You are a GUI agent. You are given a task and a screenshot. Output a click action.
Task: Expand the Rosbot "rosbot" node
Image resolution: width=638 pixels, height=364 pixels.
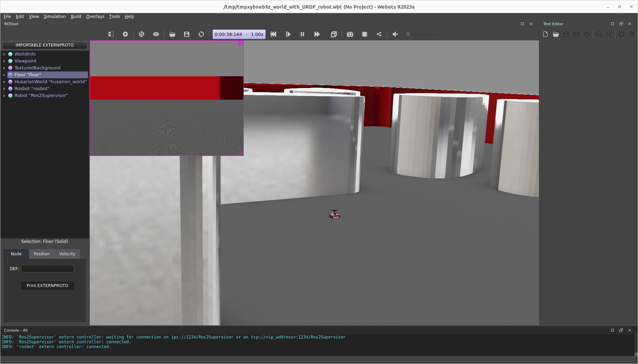click(4, 89)
